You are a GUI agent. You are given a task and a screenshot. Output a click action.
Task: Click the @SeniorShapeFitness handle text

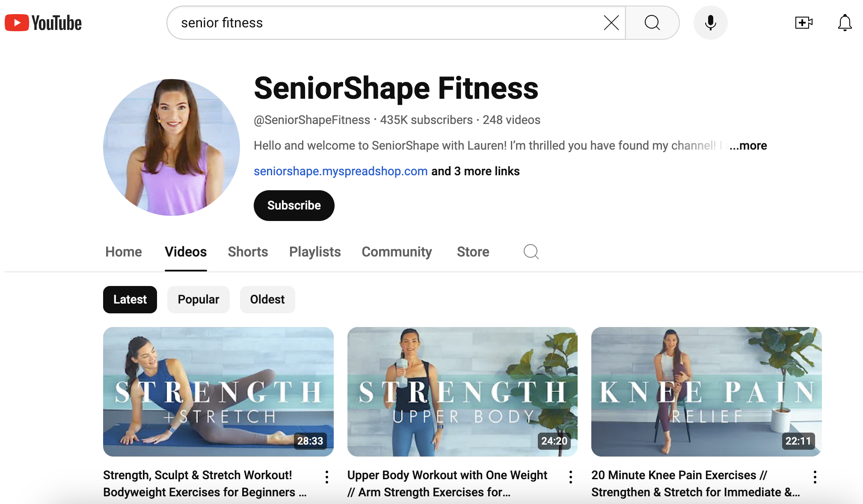pos(312,120)
